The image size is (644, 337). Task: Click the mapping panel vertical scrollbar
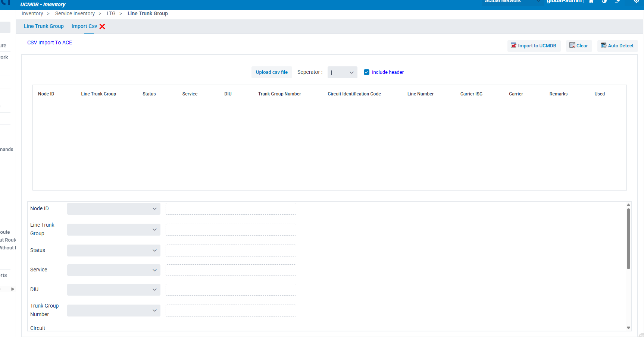(x=628, y=239)
